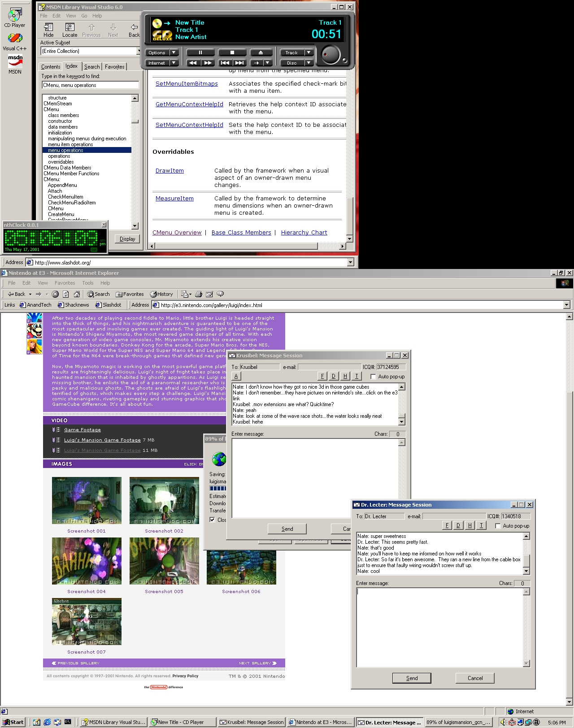This screenshot has width=574, height=728.
Task: Print the page using the printer icon
Action: (x=199, y=294)
